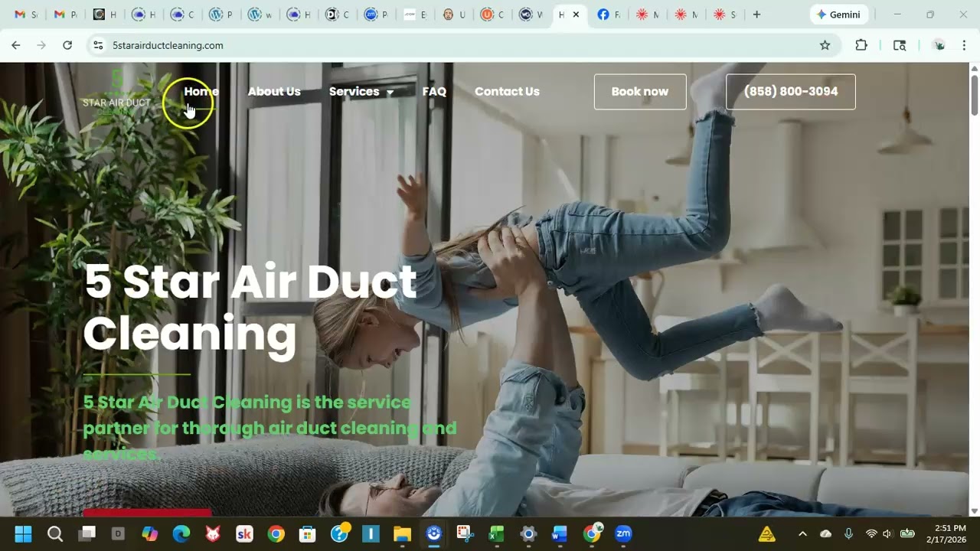Open the Home nav link
This screenshot has width=980, height=551.
[201, 91]
